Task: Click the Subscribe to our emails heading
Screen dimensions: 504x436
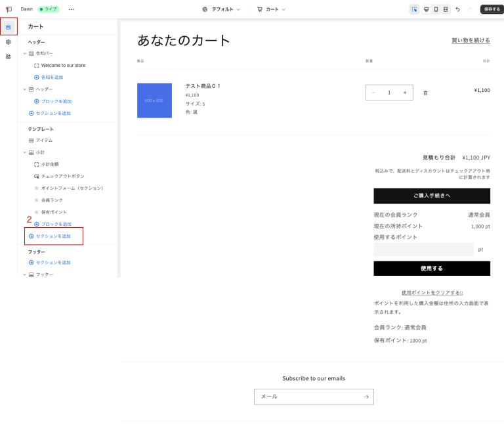Action: (314, 378)
